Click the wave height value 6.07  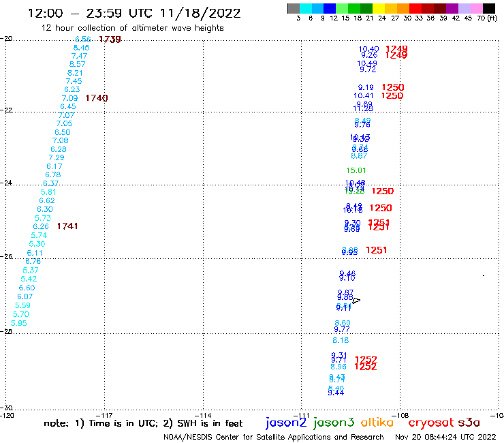pyautogui.click(x=25, y=296)
